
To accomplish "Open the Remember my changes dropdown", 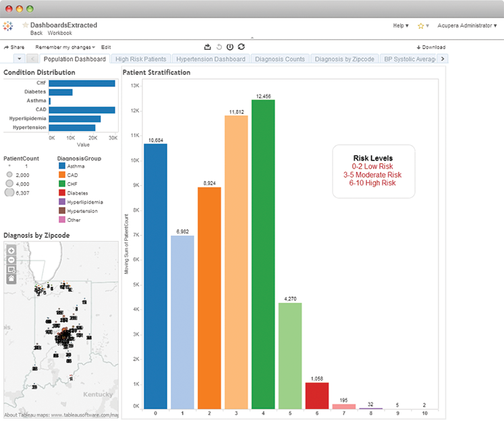I will 65,47.
